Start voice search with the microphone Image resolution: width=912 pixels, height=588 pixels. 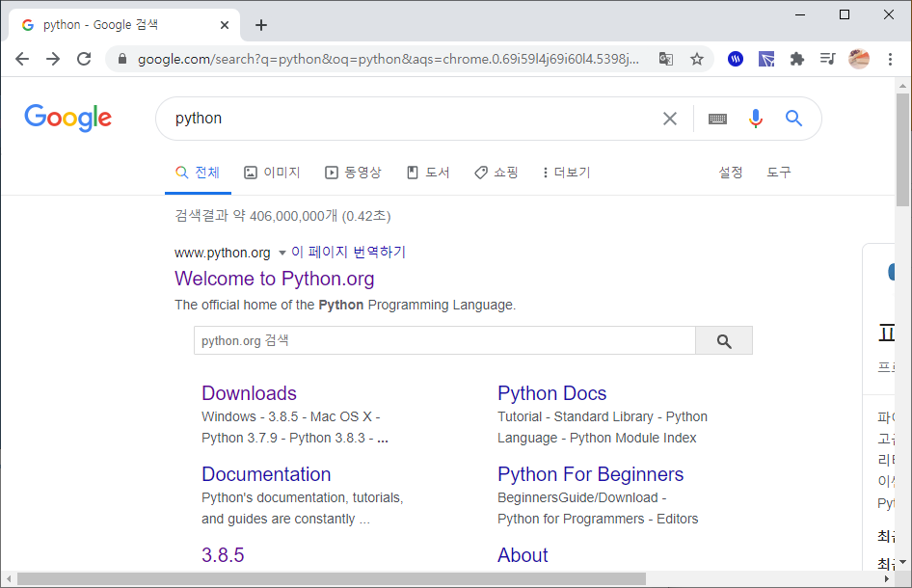click(756, 119)
